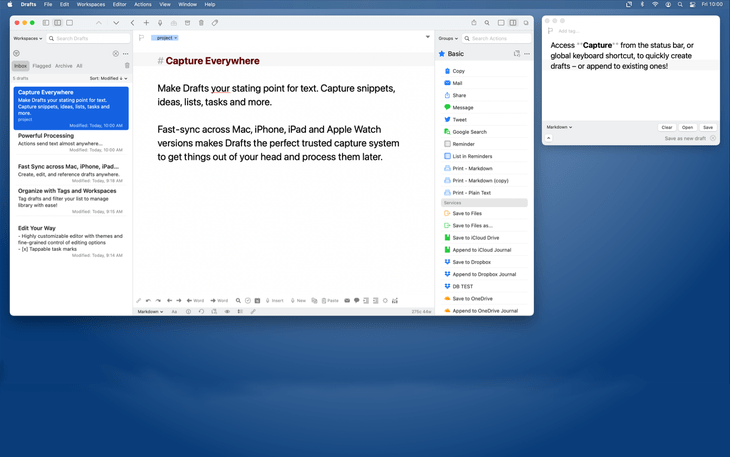Open the editor Markdown syntax dropdown
Screen dimensions: 730x457
pyautogui.click(x=150, y=312)
